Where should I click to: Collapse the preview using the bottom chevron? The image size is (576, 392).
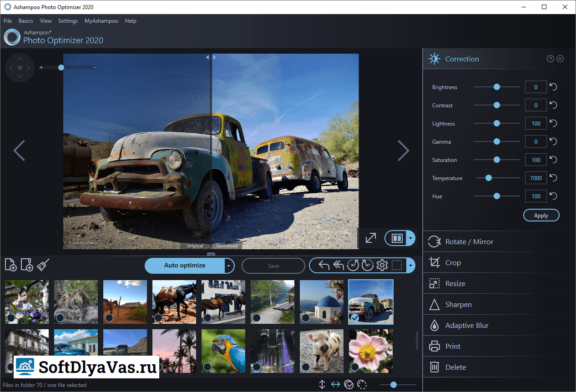point(211,254)
